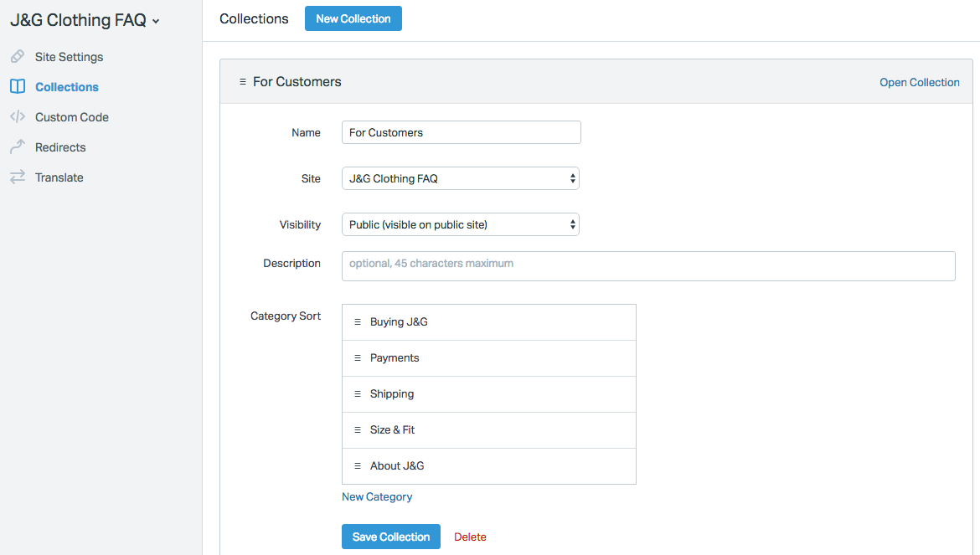Viewport: 980px width, 555px height.
Task: Click drag handle icon beside For Customers header
Action: (242, 82)
